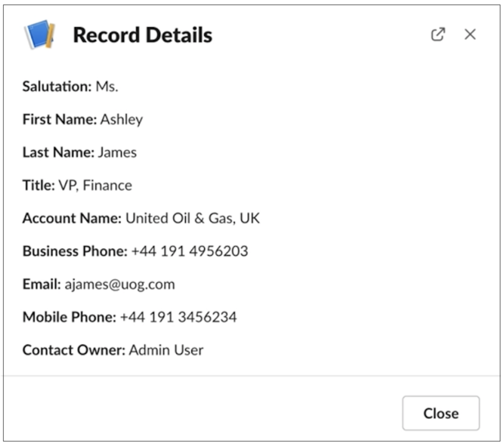
Task: Click the Contact Owner field label
Action: pos(74,350)
